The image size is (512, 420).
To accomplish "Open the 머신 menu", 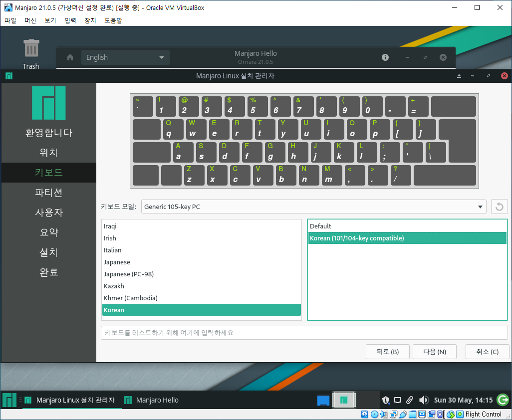I will [30, 20].
